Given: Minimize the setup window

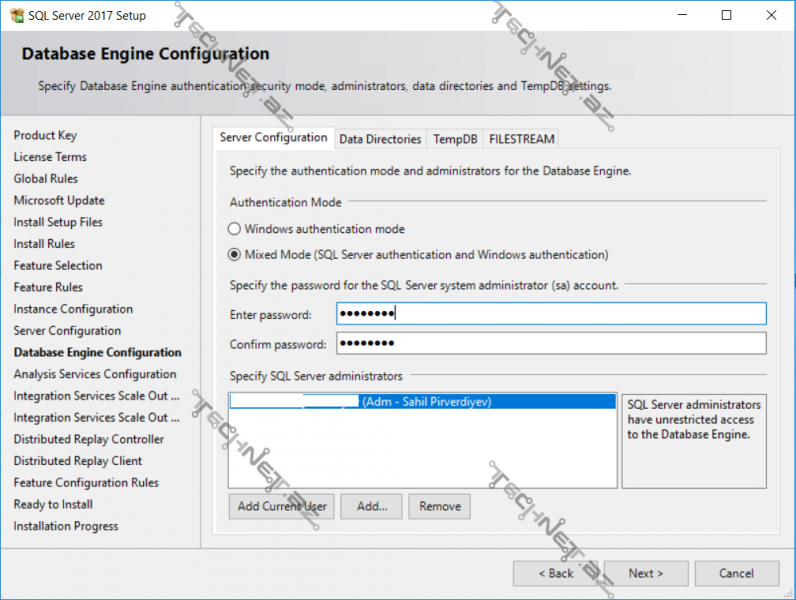Looking at the screenshot, I should coord(681,15).
